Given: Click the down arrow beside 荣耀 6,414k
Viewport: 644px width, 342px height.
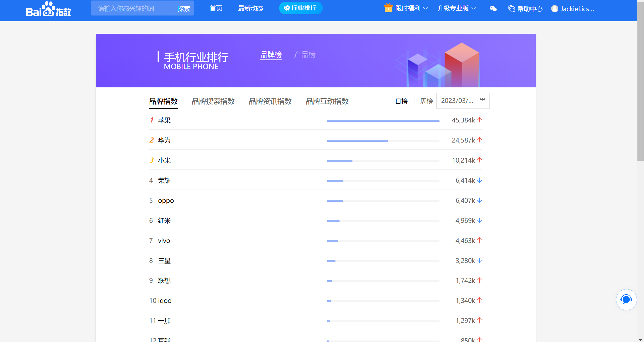Looking at the screenshot, I should pyautogui.click(x=479, y=180).
